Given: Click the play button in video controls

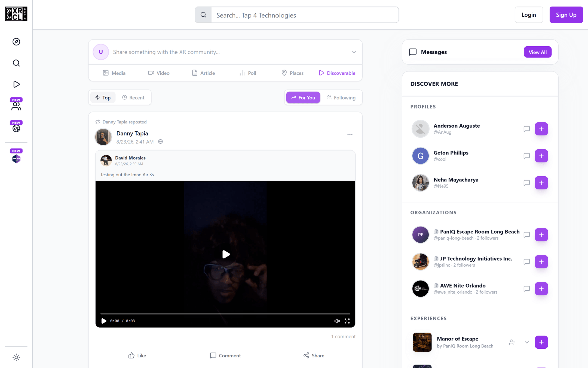Looking at the screenshot, I should point(104,321).
